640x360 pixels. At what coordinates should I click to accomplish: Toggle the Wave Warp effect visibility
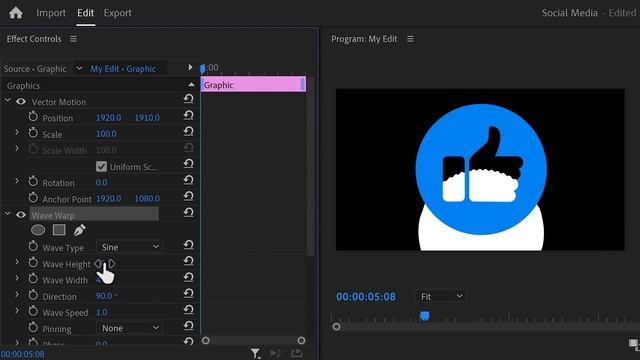[x=21, y=215]
